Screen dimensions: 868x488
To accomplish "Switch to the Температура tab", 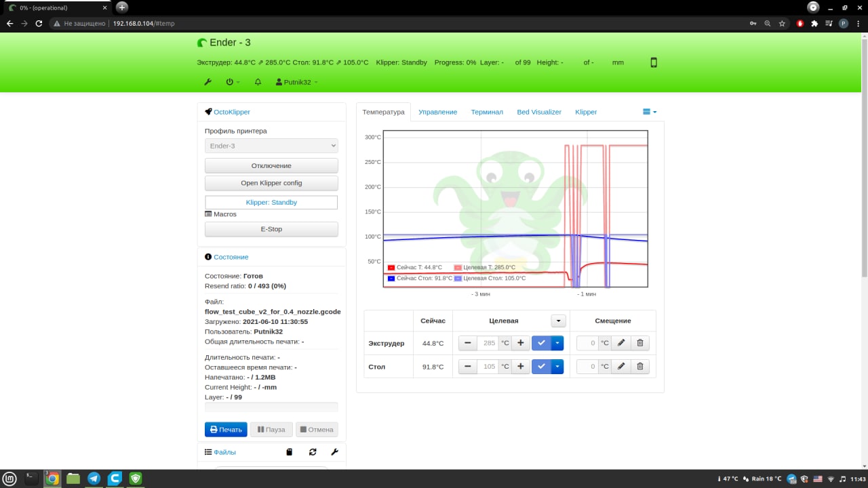I will pos(383,112).
